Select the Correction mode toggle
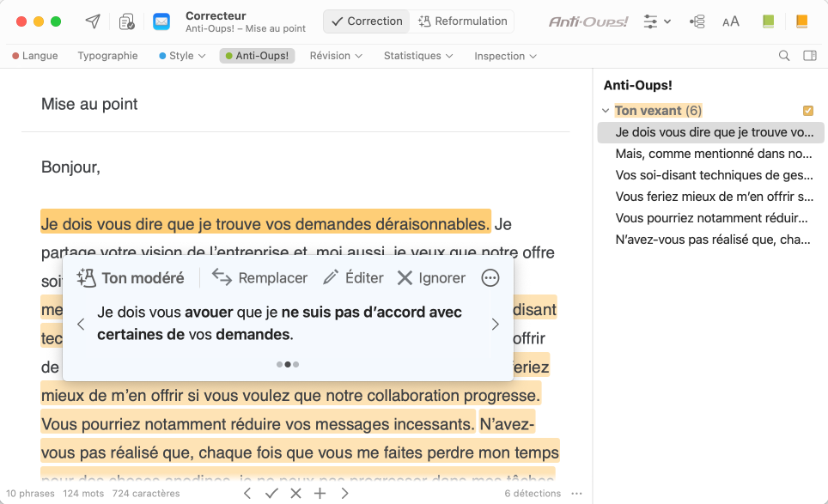Screen dimensions: 828x504 367,21
